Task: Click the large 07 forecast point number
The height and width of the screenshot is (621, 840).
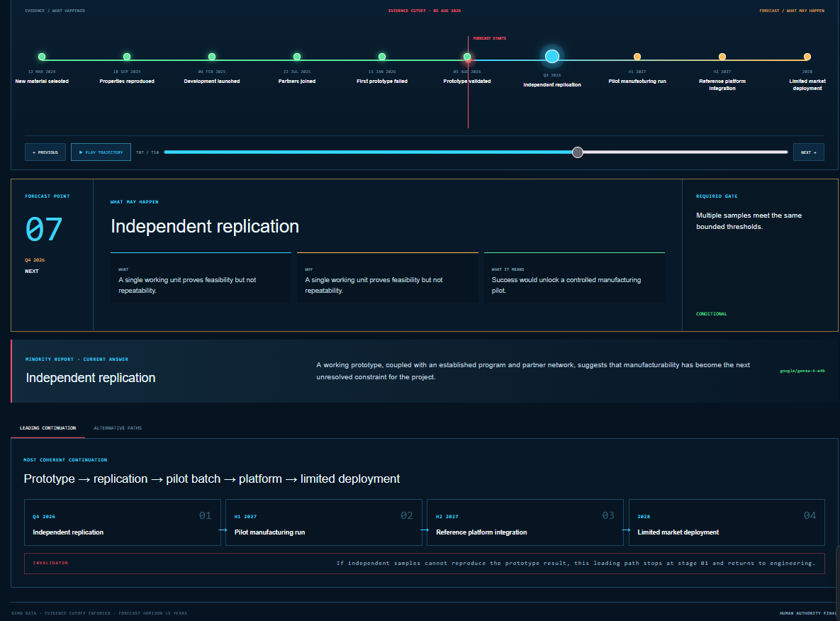Action: point(44,229)
